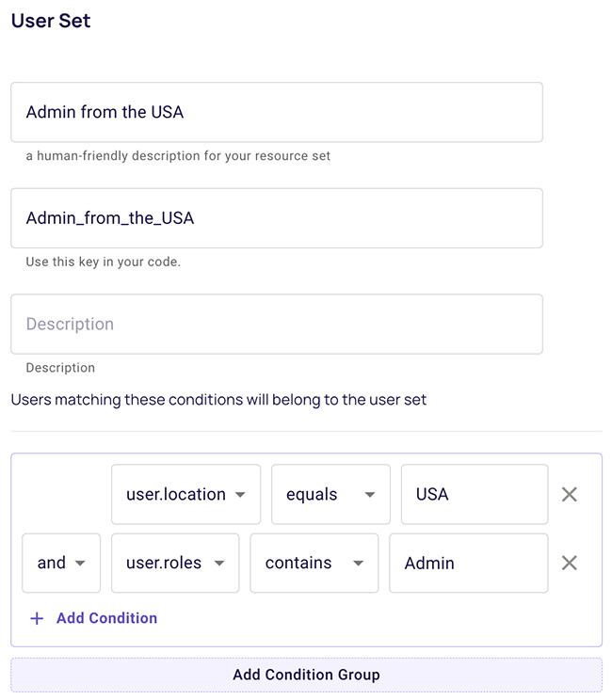Open the user.location attribute dropdown

point(185,494)
